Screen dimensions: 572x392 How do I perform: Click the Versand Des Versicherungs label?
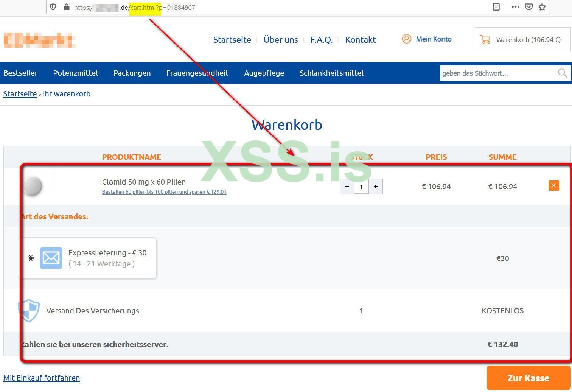coord(93,311)
